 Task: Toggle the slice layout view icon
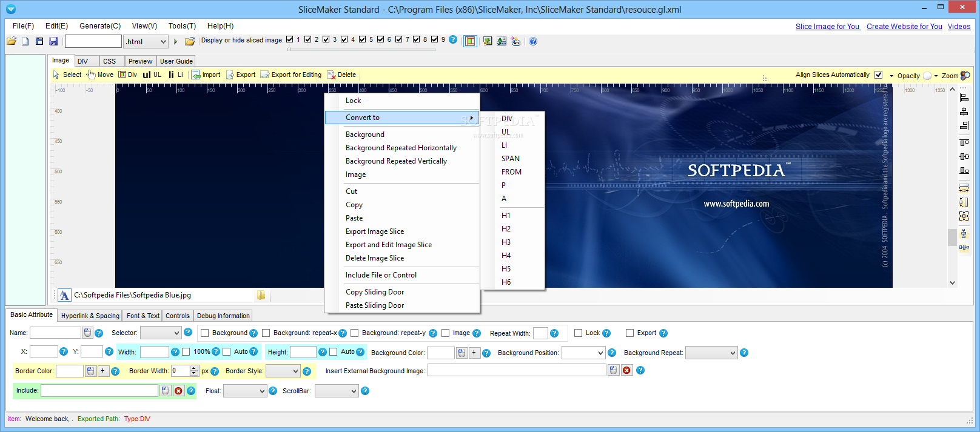(x=470, y=41)
